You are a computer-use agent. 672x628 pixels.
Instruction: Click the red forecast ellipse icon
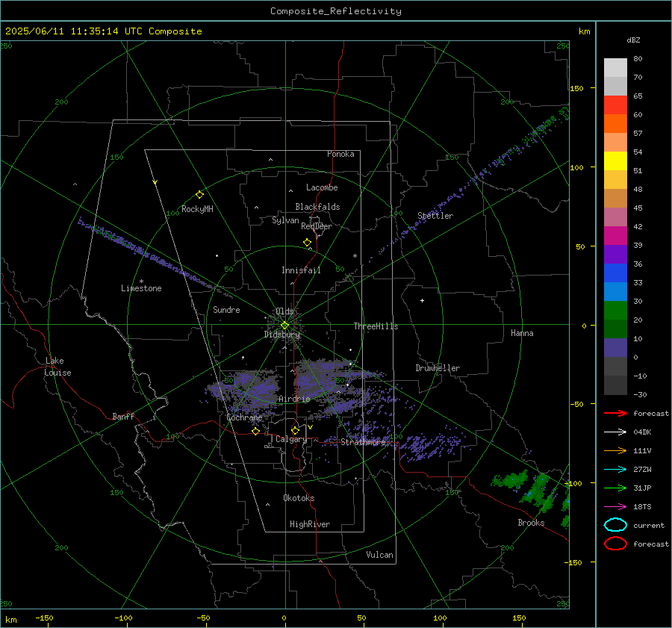point(615,544)
